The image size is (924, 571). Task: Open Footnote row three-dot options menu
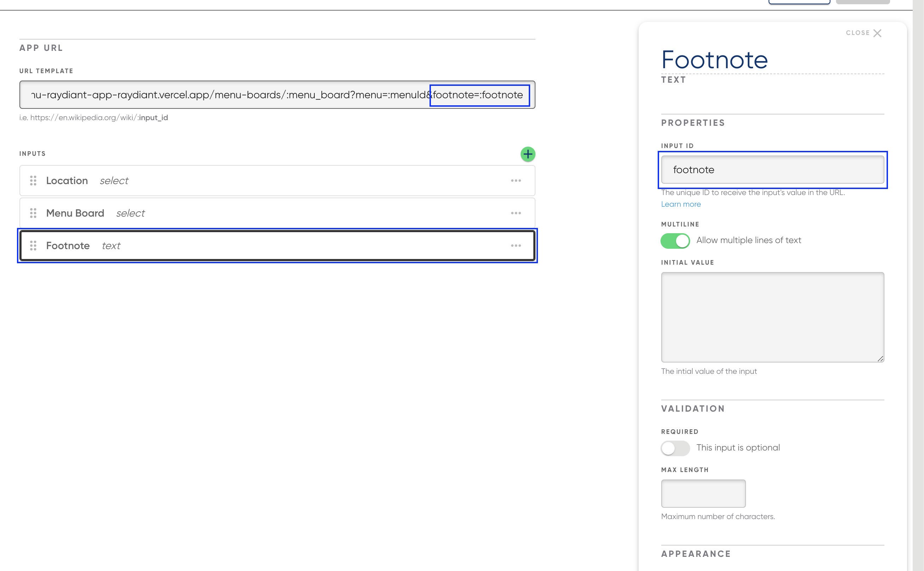coord(516,246)
